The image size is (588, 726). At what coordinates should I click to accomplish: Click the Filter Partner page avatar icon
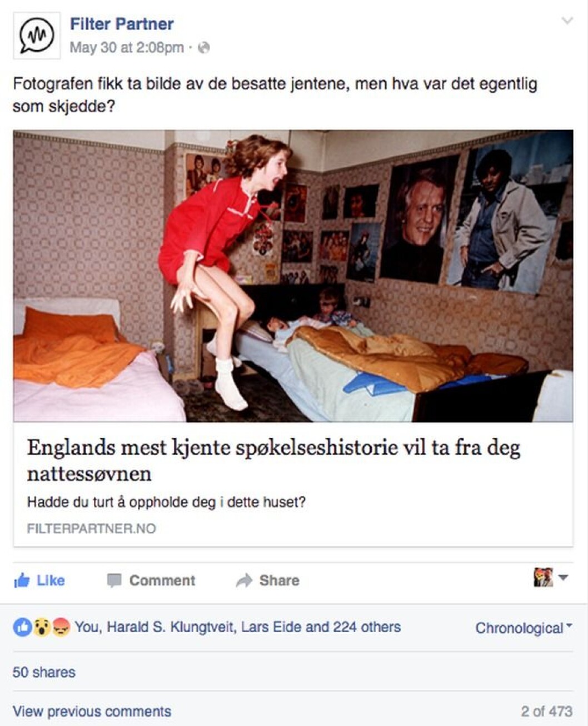(x=37, y=36)
